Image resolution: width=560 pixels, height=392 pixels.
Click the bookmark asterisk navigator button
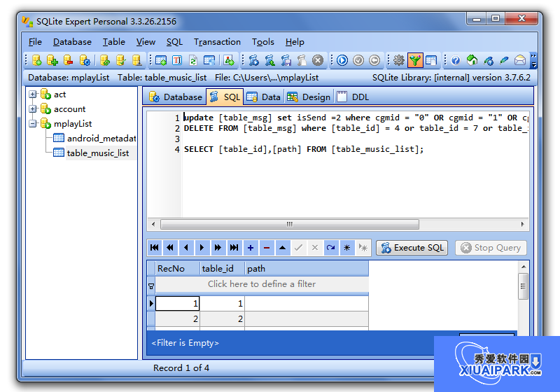point(346,248)
